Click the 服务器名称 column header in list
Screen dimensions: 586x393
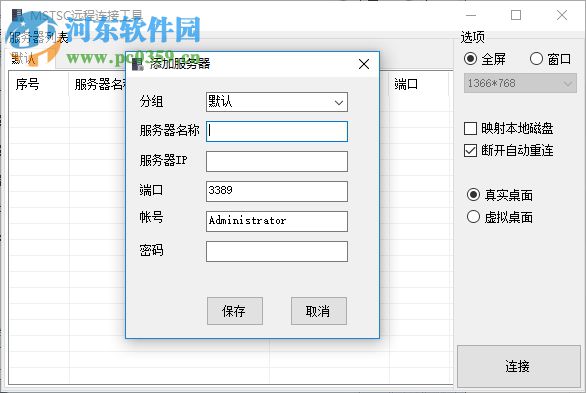tap(98, 84)
